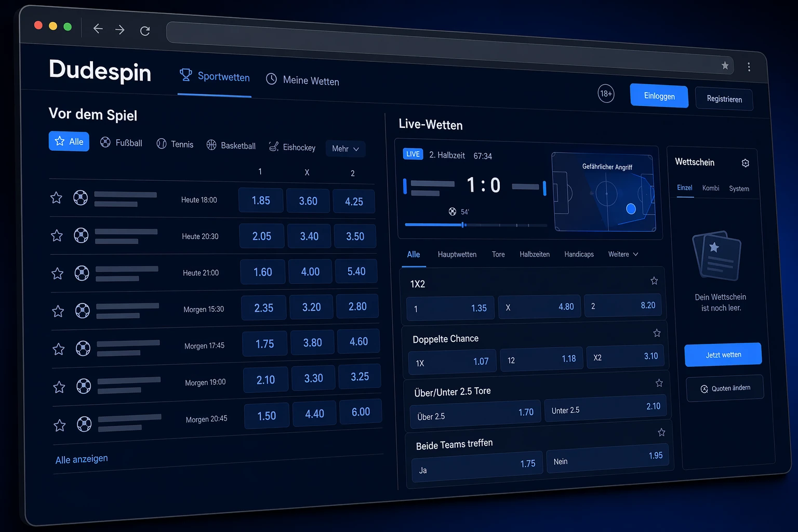The image size is (798, 532).
Task: Favorite the Beide Teams treffen market
Action: pyautogui.click(x=661, y=432)
